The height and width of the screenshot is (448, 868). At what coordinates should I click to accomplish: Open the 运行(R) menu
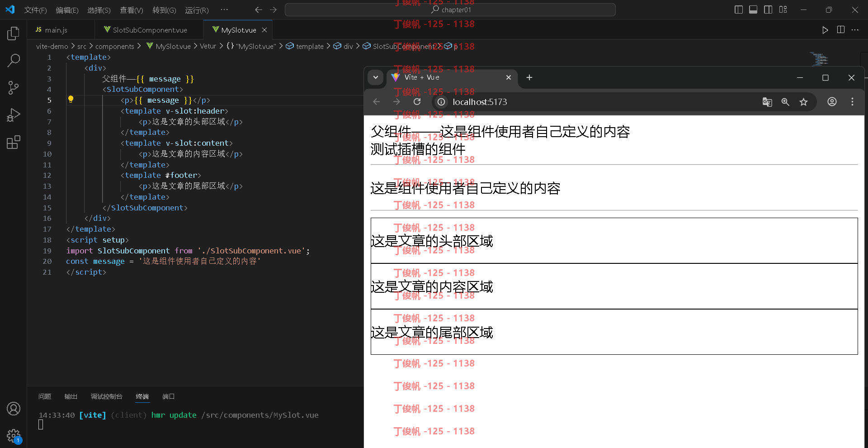[197, 10]
